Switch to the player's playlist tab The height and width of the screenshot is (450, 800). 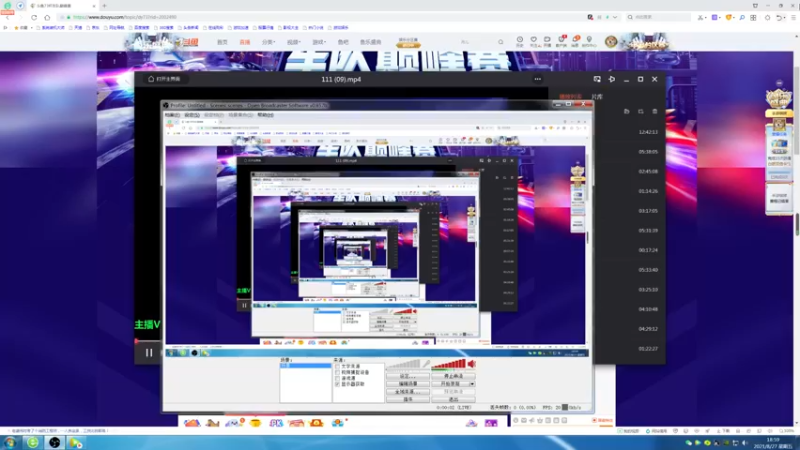tap(570, 96)
